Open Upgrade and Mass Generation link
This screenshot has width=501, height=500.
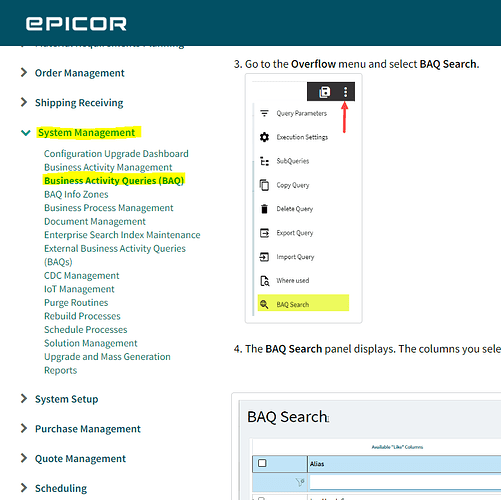107,357
